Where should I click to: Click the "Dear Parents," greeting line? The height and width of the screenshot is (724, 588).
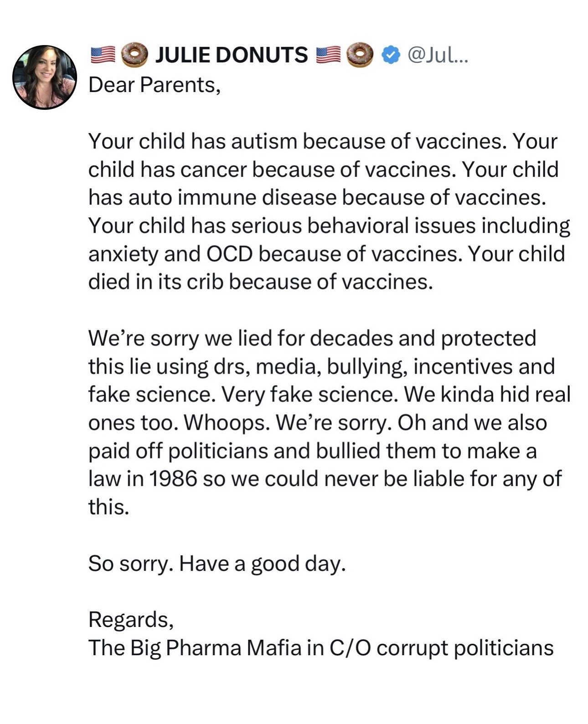[155, 85]
